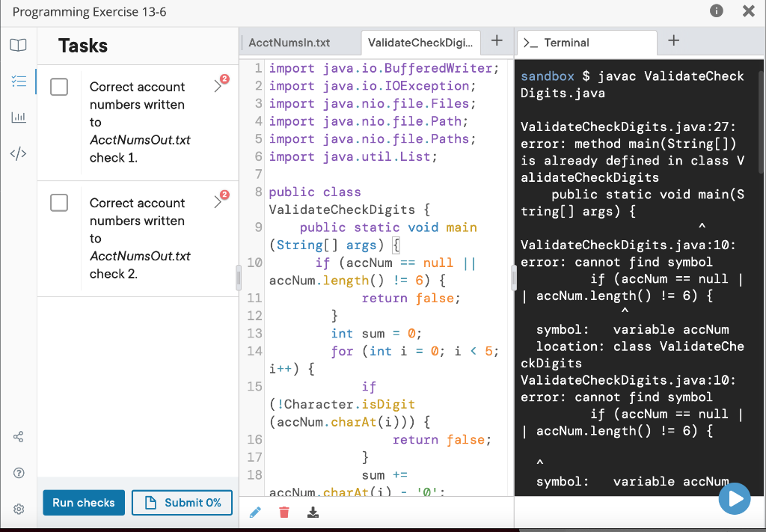Open the help question mark icon
Screen dimensions: 766x532
pyautogui.click(x=18, y=473)
